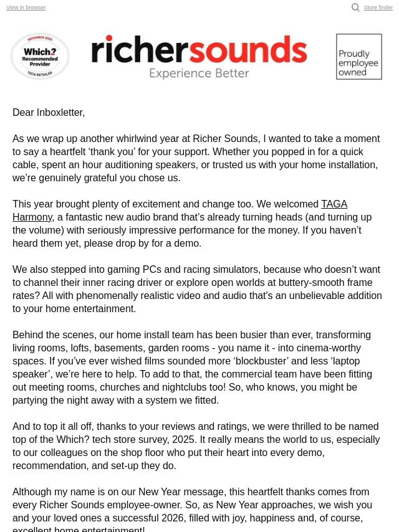Viewport: 399px width, 532px height.
Task: Click the 'excellent home entertainment!' line
Action: tap(79, 529)
